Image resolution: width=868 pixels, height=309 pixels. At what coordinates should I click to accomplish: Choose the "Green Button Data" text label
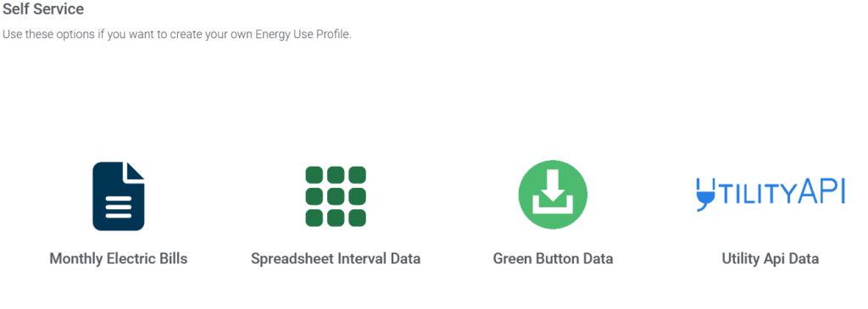point(553,259)
